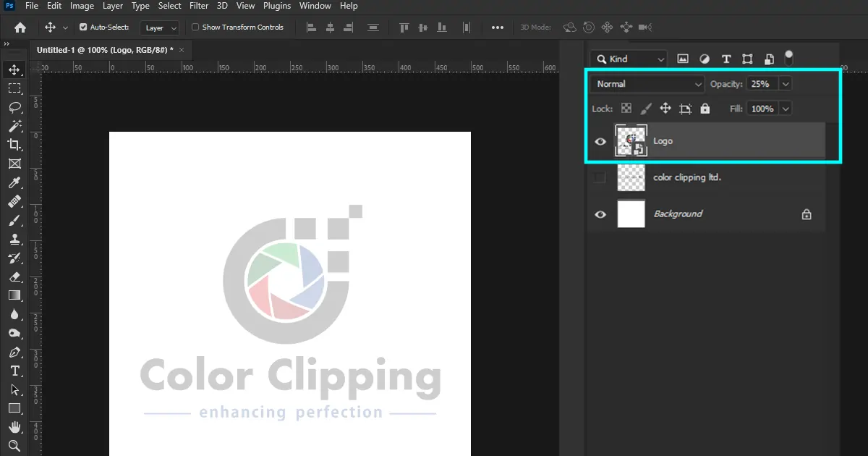Viewport: 868px width, 456px height.
Task: Expand the Auto-Select Layer dropdown
Action: point(159,28)
